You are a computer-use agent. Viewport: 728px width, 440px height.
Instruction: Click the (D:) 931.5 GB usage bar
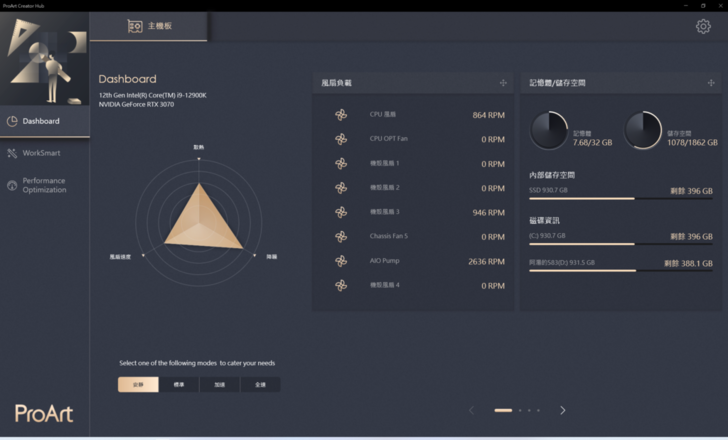(x=621, y=271)
